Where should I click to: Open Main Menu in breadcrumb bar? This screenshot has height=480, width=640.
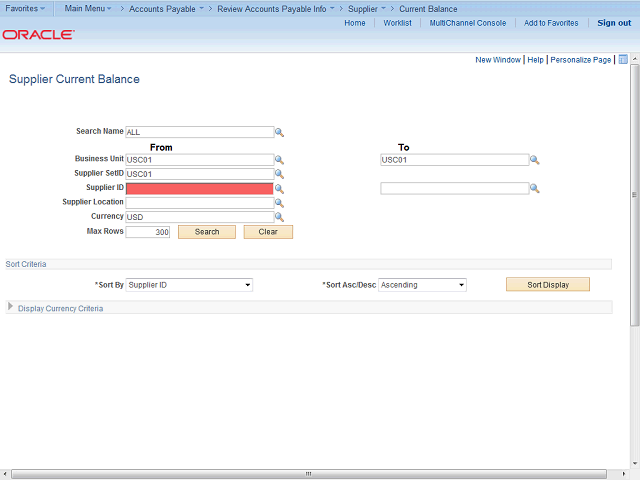coord(88,9)
